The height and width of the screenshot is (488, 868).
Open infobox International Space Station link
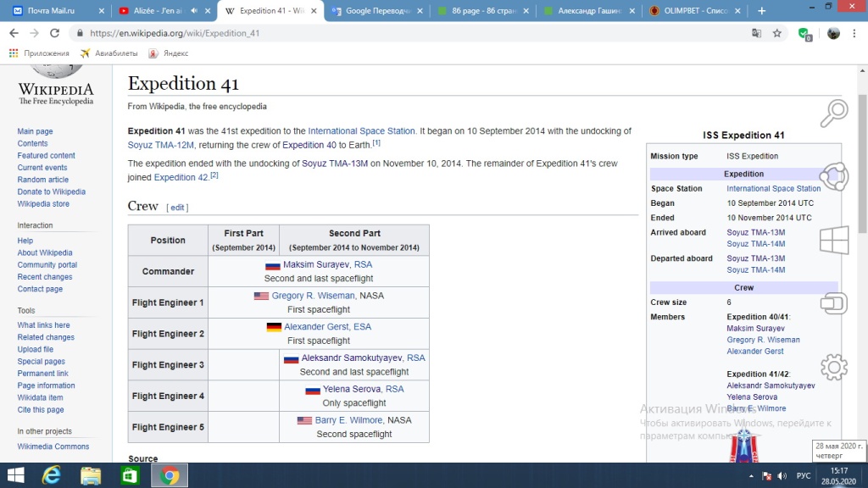(773, 189)
